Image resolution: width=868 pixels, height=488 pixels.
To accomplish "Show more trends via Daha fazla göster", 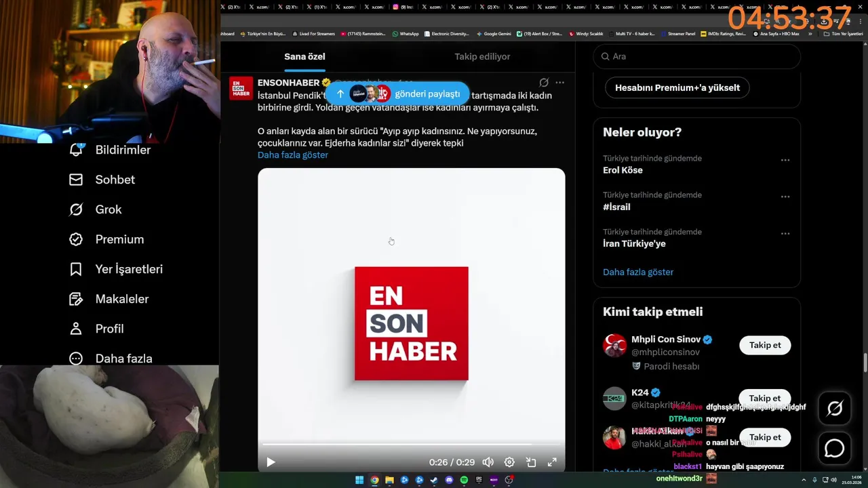I will click(638, 272).
